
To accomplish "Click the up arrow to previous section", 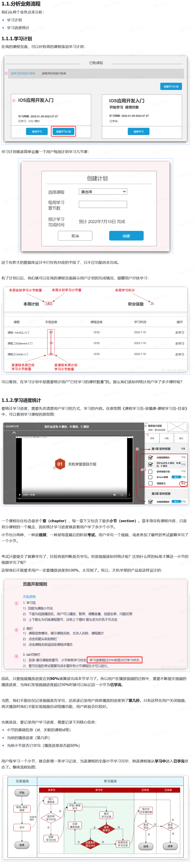I will tap(14, 433).
